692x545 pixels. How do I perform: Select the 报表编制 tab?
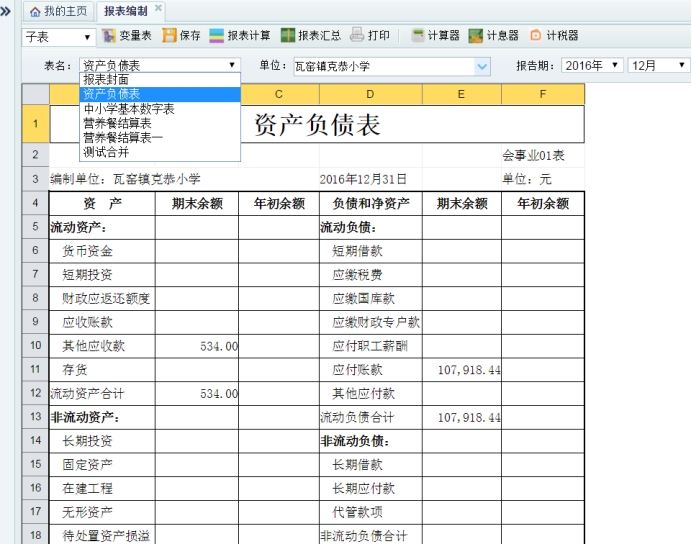pos(126,11)
